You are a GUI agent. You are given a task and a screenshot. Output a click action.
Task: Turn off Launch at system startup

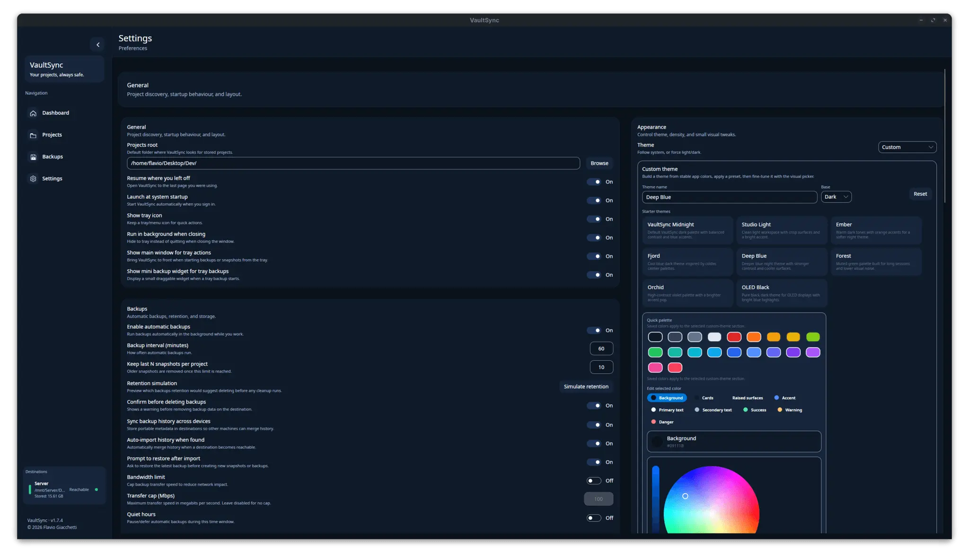tap(594, 201)
